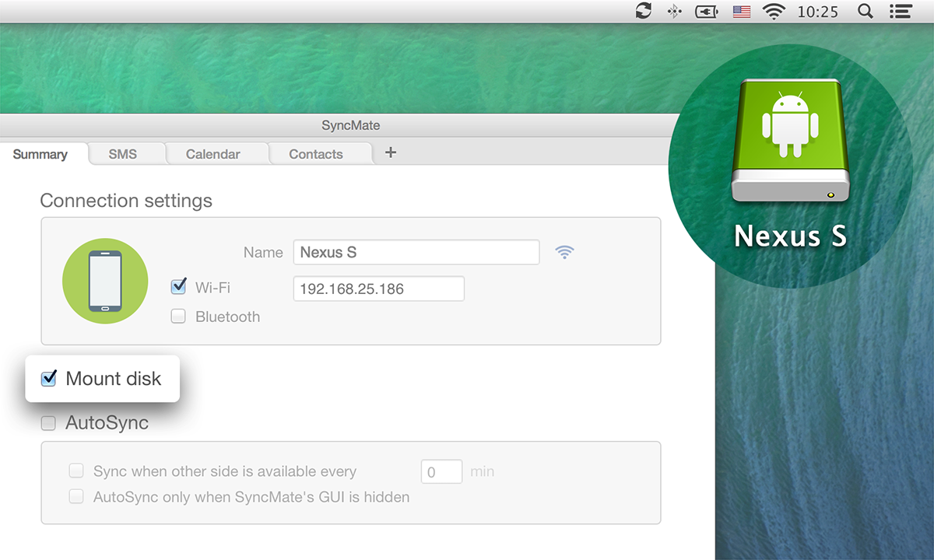The image size is (934, 560).
Task: Open the Bluetooth menu bar icon
Action: click(x=675, y=11)
